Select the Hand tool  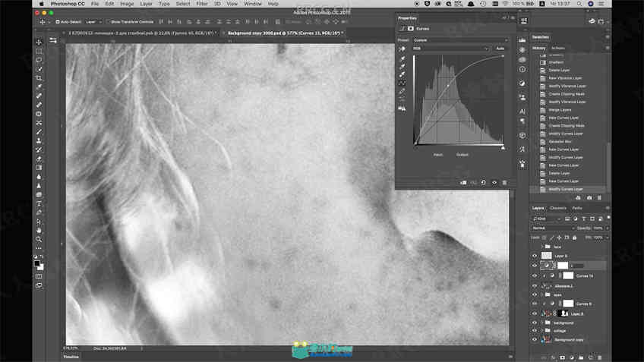tap(39, 230)
